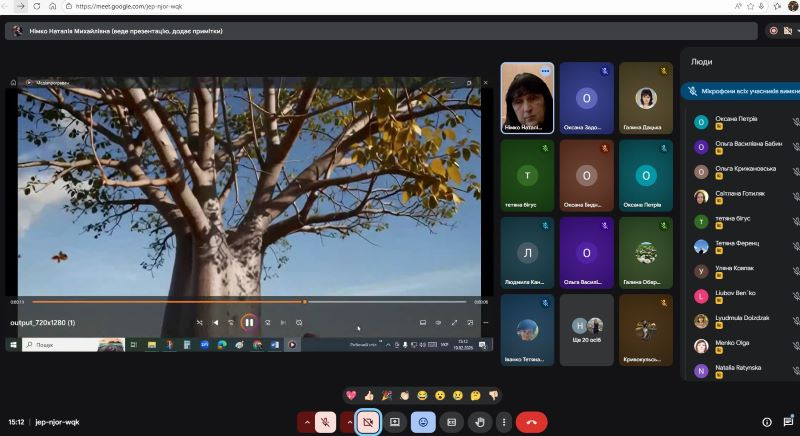800x436 pixels.
Task: Send the thumbs down reaction
Action: [x=492, y=395]
